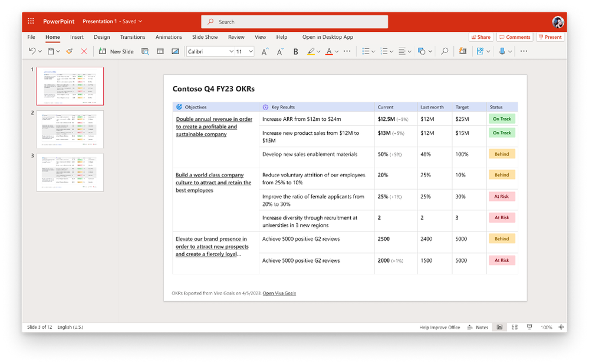Expand the Paste options dropdown arrow
This screenshot has width=589, height=364.
58,52
